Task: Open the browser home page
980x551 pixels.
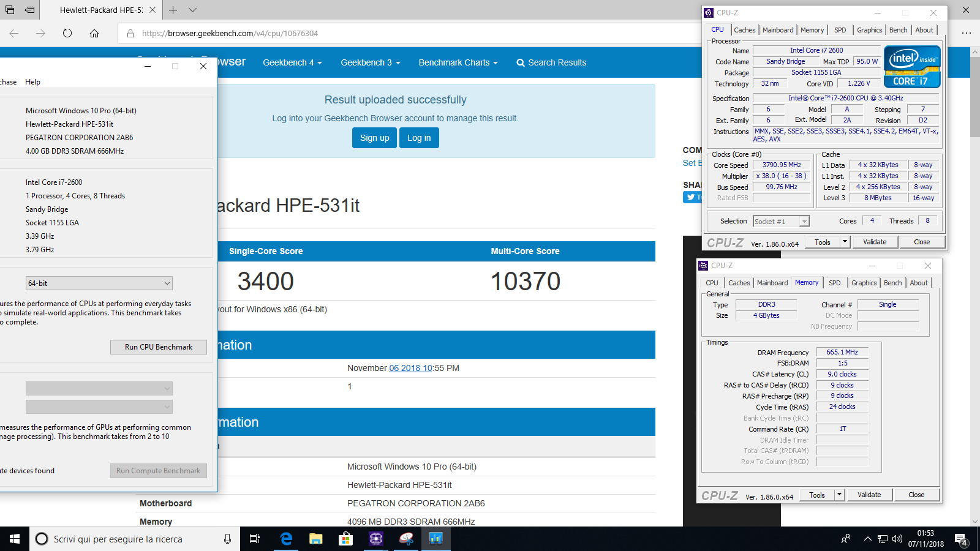Action: coord(94,33)
